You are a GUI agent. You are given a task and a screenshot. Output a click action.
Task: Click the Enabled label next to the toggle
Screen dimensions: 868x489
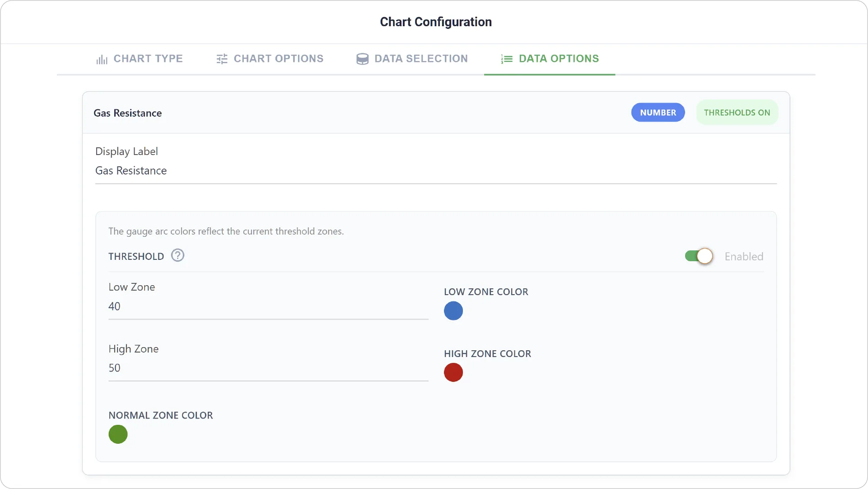click(744, 256)
